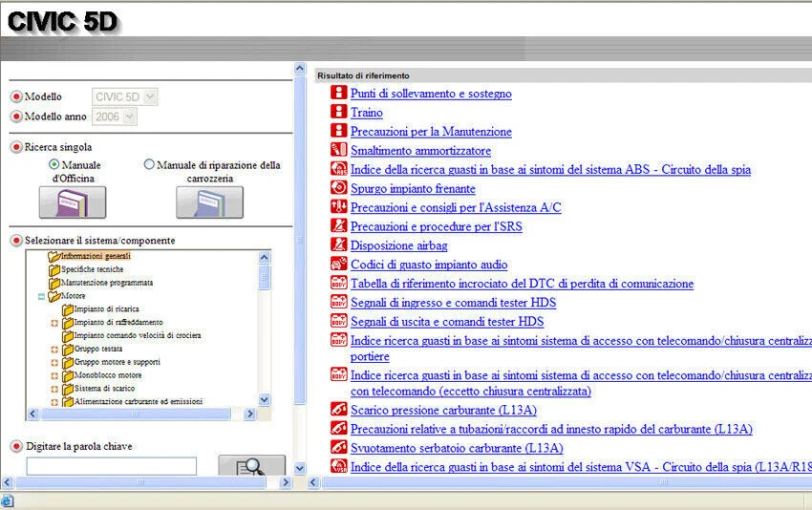Select the Motore tree item
The width and height of the screenshot is (812, 510).
pyautogui.click(x=74, y=296)
